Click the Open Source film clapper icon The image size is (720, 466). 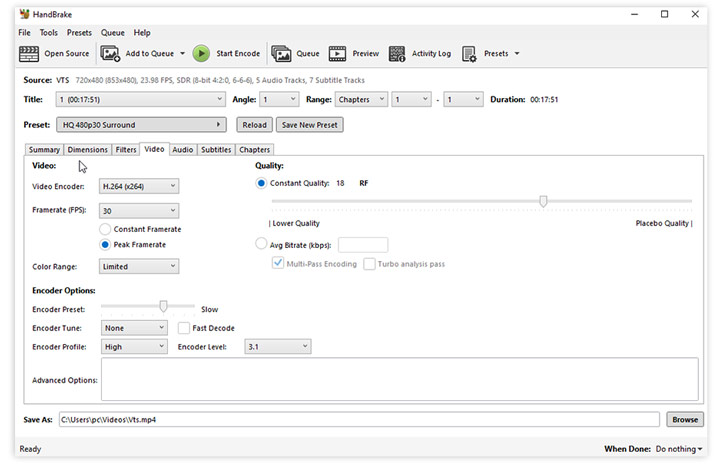click(x=28, y=54)
